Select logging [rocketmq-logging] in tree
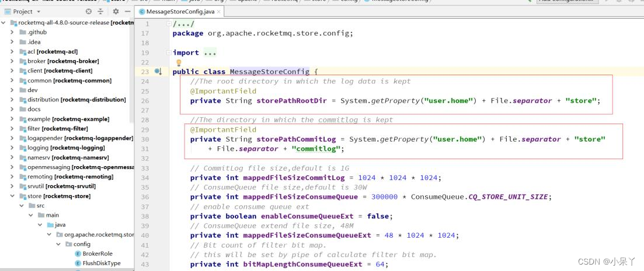 66,147
